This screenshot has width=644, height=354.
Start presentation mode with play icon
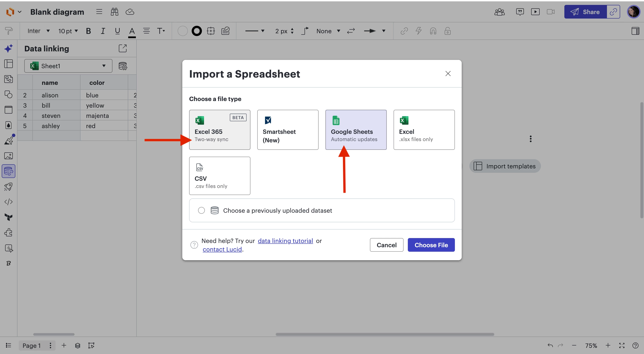click(535, 12)
